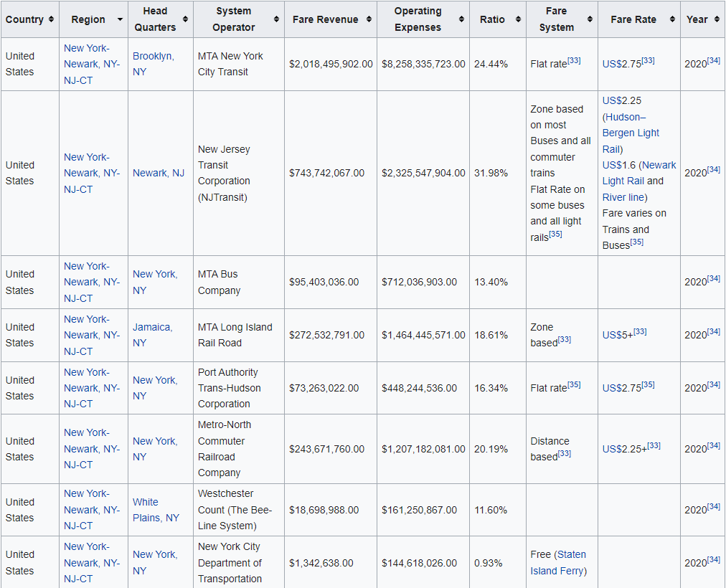Open New York, NY link in MTA Bus Company row

[x=155, y=283]
